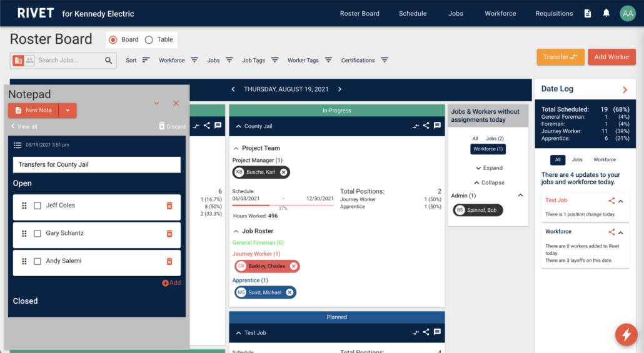Open transfer icon on County Jail header
The image size is (644, 353).
point(416,126)
